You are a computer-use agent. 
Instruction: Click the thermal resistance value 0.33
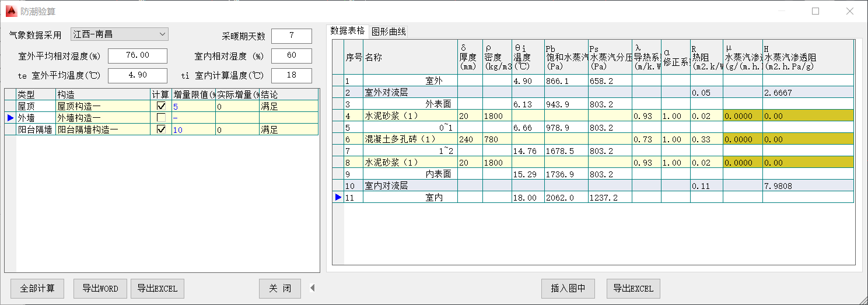point(706,139)
